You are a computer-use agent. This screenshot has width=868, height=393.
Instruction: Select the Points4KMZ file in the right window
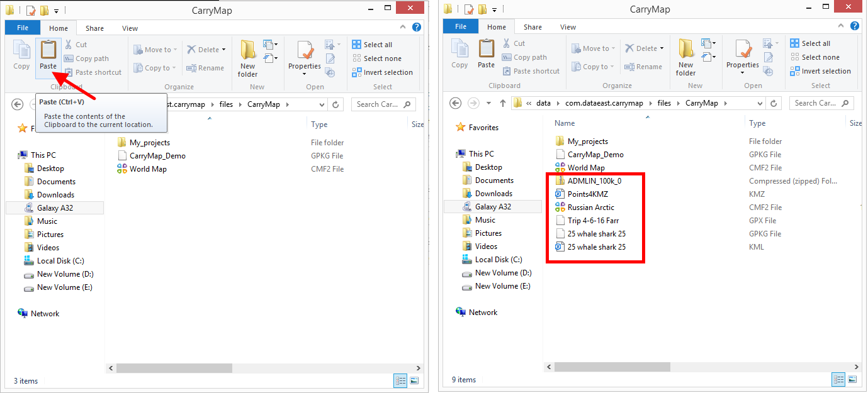(587, 194)
